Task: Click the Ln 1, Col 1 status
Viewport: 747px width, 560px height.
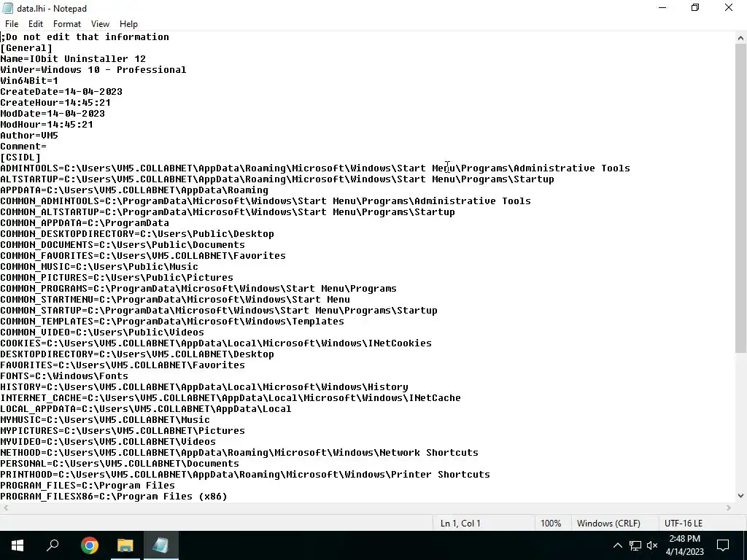Action: pos(460,524)
